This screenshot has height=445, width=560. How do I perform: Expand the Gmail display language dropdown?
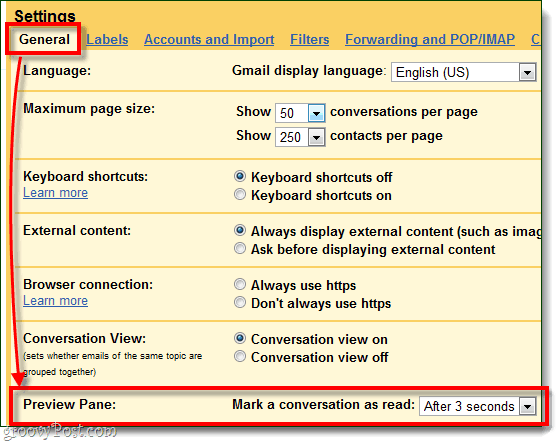(x=464, y=72)
